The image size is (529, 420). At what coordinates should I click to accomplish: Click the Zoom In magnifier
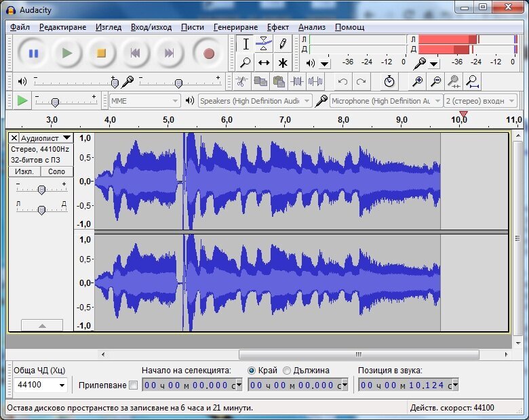pyautogui.click(x=418, y=81)
